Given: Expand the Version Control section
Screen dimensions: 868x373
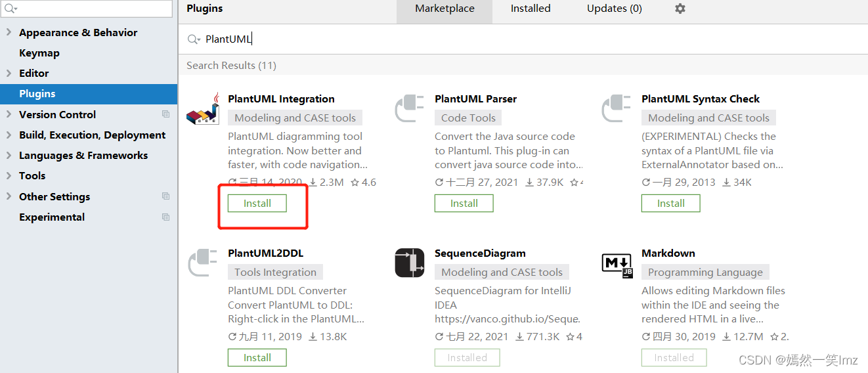Looking at the screenshot, I should [9, 114].
